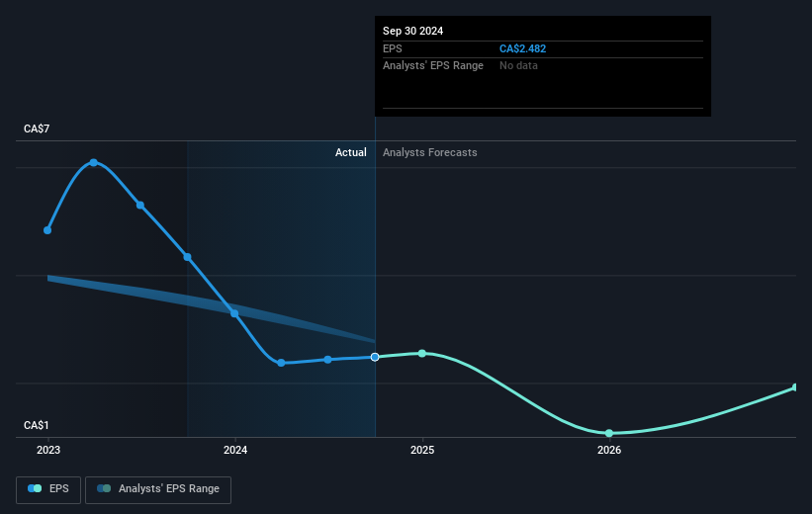Click the 2026 forecast low point

(609, 433)
